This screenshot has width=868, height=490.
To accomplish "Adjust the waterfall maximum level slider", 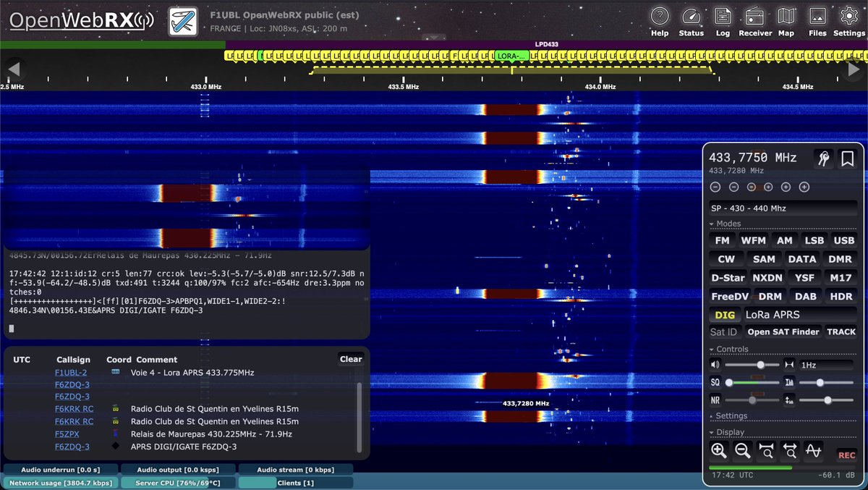I will pos(826,400).
